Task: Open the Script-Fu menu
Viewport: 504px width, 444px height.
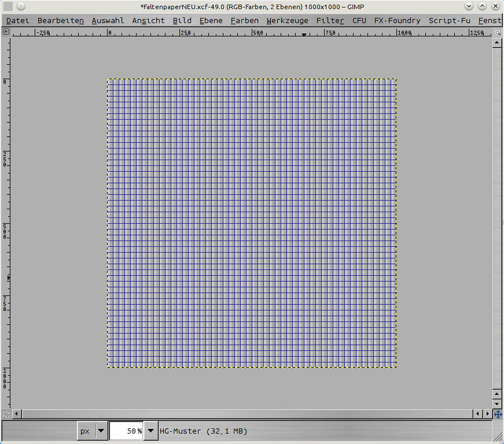Action: point(449,20)
